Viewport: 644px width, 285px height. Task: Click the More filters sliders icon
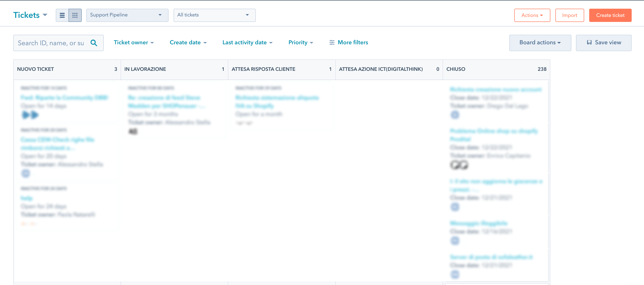332,42
